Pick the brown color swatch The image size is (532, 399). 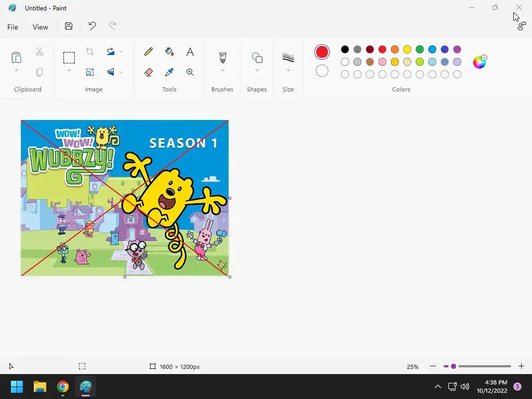[x=370, y=62]
